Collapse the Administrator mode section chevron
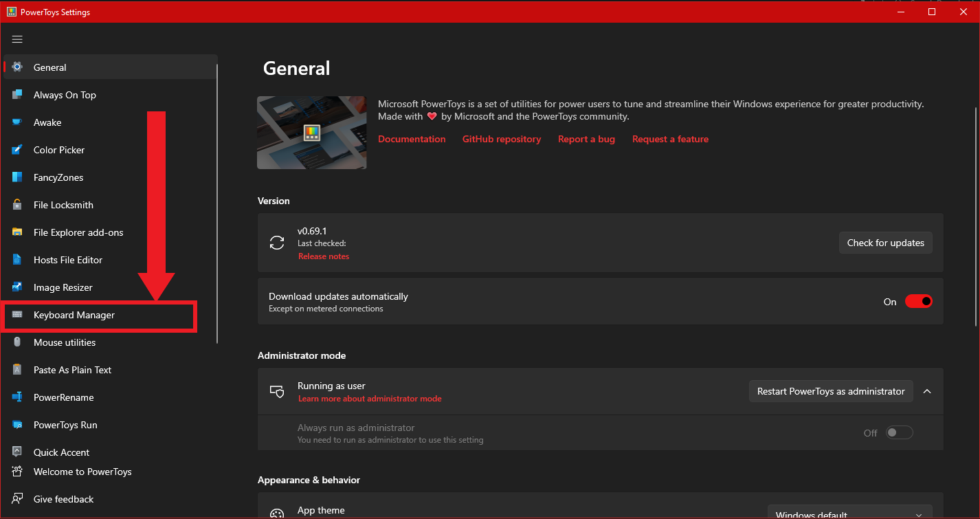The height and width of the screenshot is (519, 980). coord(927,391)
